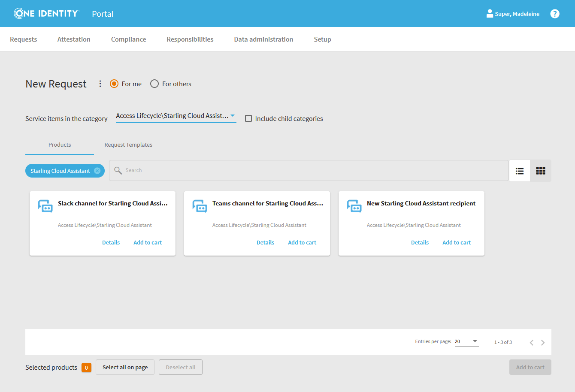The width and height of the screenshot is (575, 392).
Task: Click the user profile icon
Action: point(490,14)
